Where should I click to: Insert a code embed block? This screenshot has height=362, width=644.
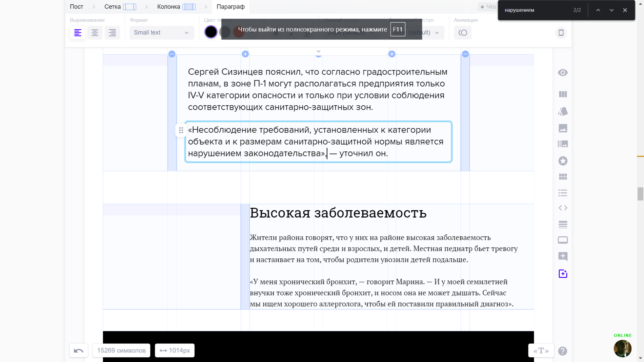tap(563, 208)
